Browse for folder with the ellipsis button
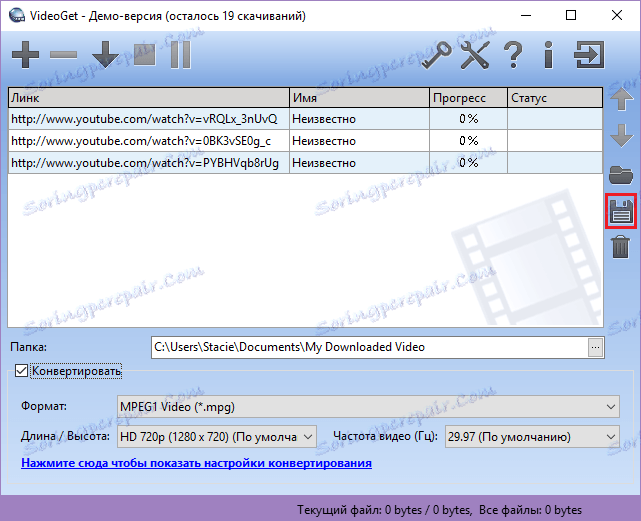 596,348
